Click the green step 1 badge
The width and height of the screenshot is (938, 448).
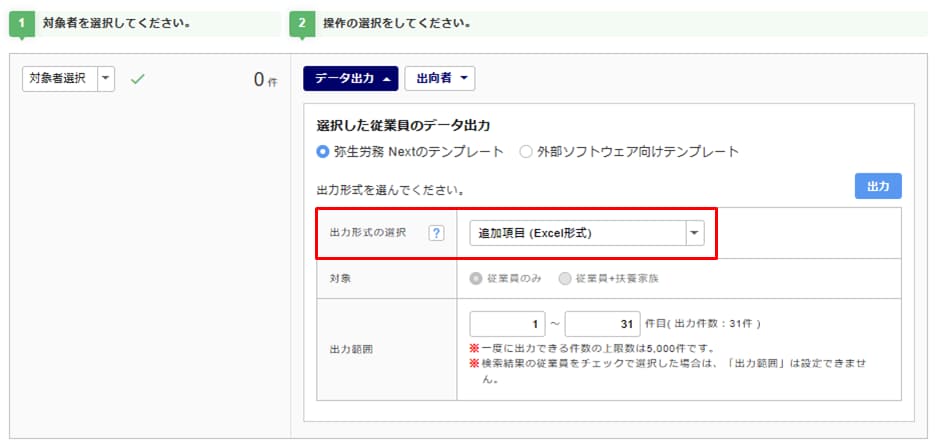tap(21, 23)
